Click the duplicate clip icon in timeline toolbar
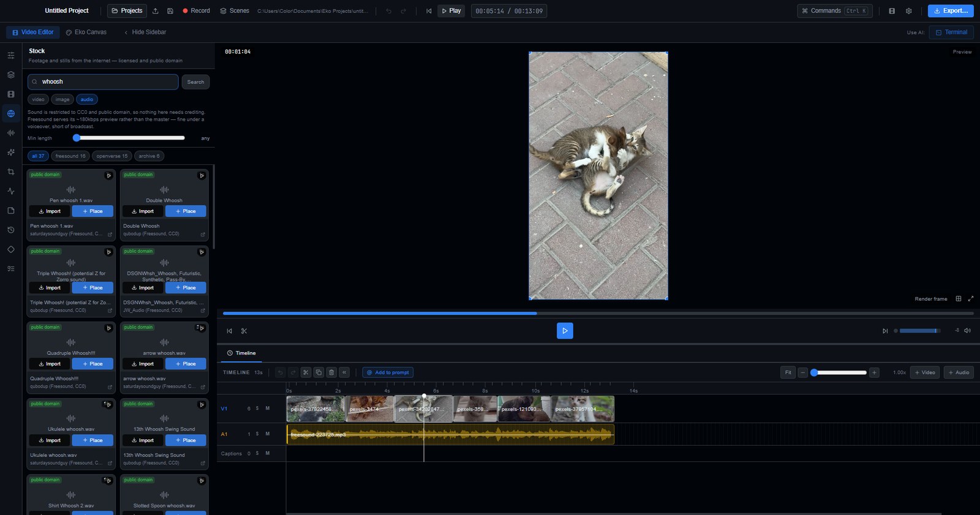Image resolution: width=980 pixels, height=515 pixels. (318, 372)
